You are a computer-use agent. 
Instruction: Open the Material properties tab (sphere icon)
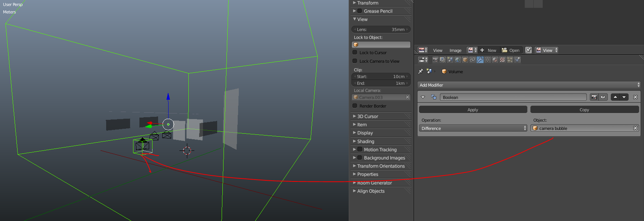[495, 60]
